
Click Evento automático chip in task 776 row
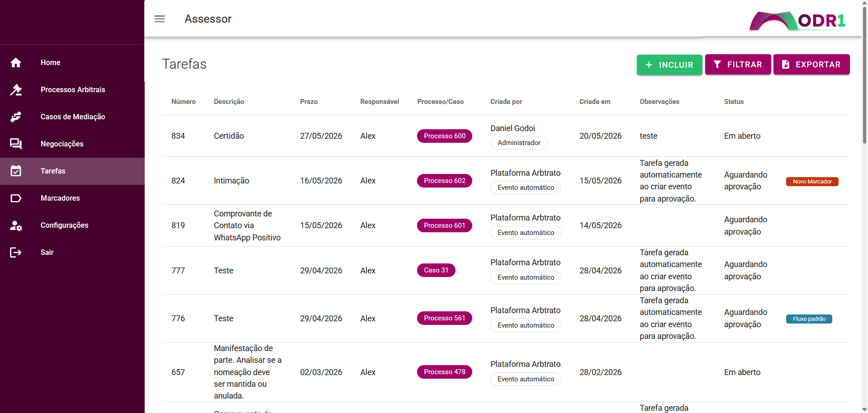tap(526, 325)
